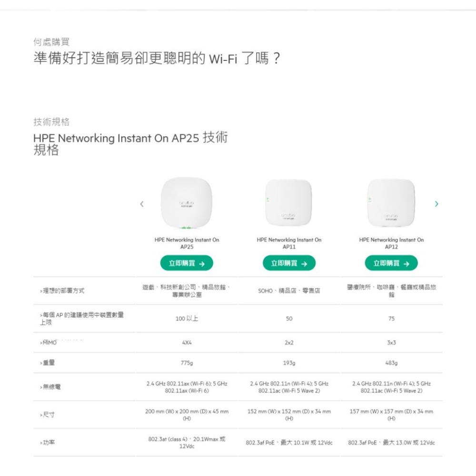Click the AP11 access point product image
Image resolution: width=476 pixels, height=476 pixels.
tap(289, 202)
